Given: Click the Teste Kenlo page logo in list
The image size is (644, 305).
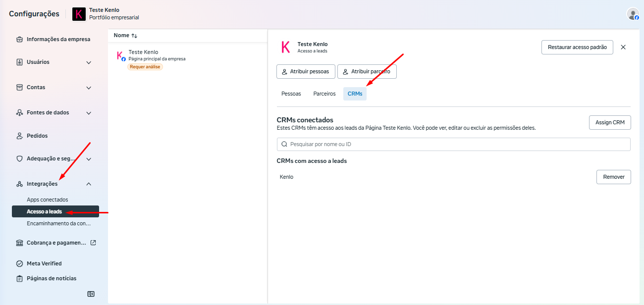Looking at the screenshot, I should (120, 55).
